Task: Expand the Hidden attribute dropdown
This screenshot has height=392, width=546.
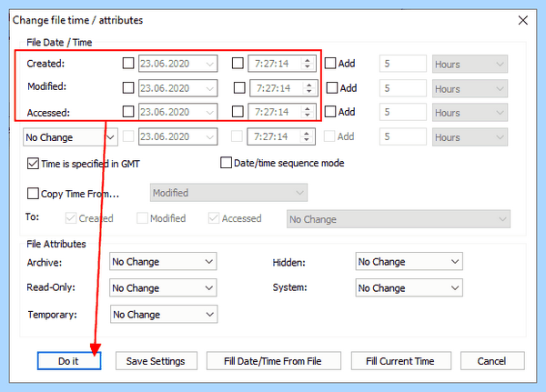Action: pos(409,261)
